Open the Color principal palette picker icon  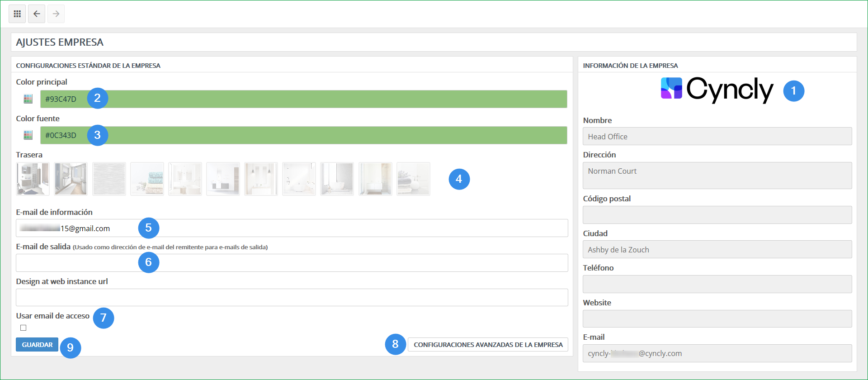pos(28,99)
